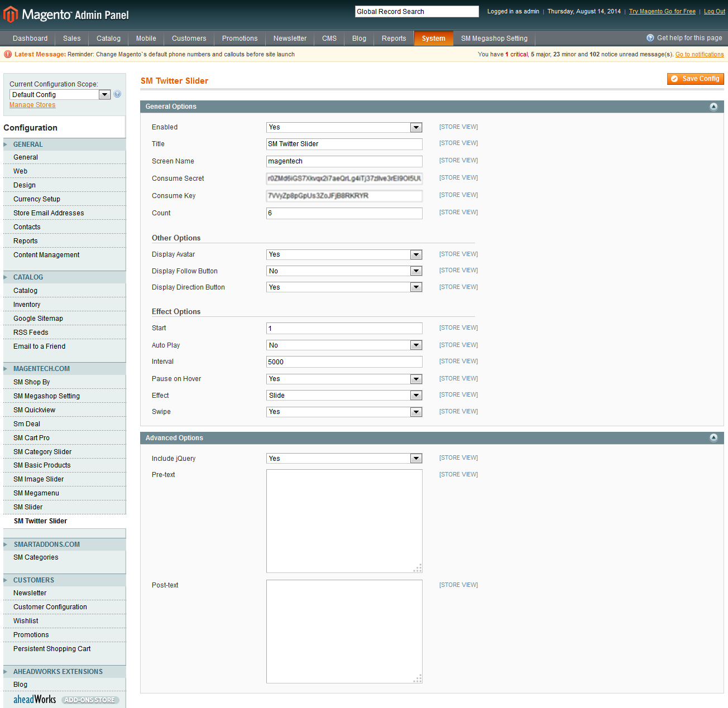Image resolution: width=728 pixels, height=708 pixels.
Task: Open Display Direction Button dropdown
Action: pyautogui.click(x=344, y=287)
